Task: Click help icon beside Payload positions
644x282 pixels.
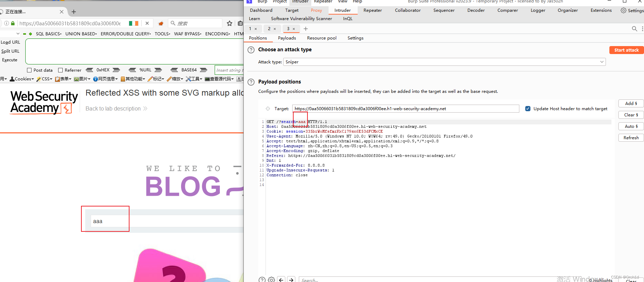Action: (x=251, y=82)
